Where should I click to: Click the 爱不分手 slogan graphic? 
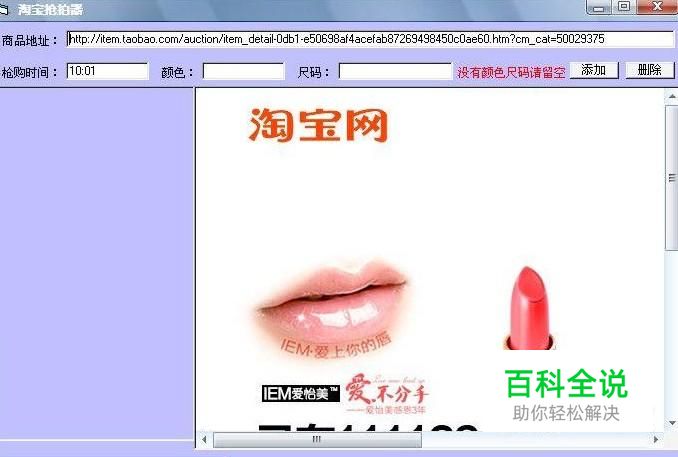click(387, 393)
